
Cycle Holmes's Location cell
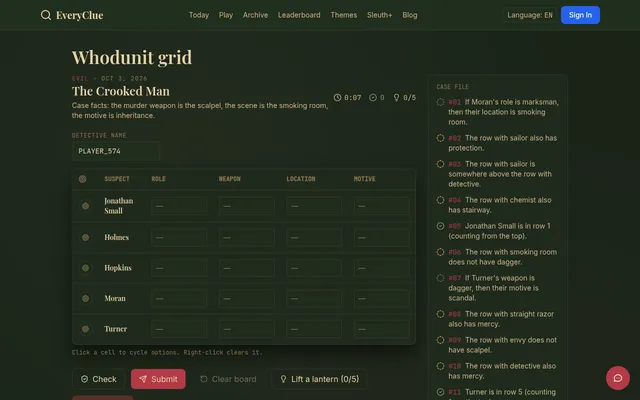[314, 238]
